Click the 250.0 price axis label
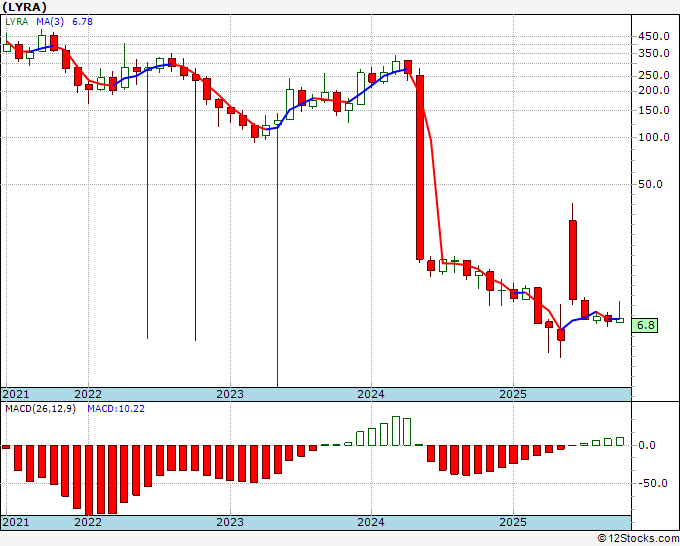This screenshot has width=680, height=546. coord(654,75)
